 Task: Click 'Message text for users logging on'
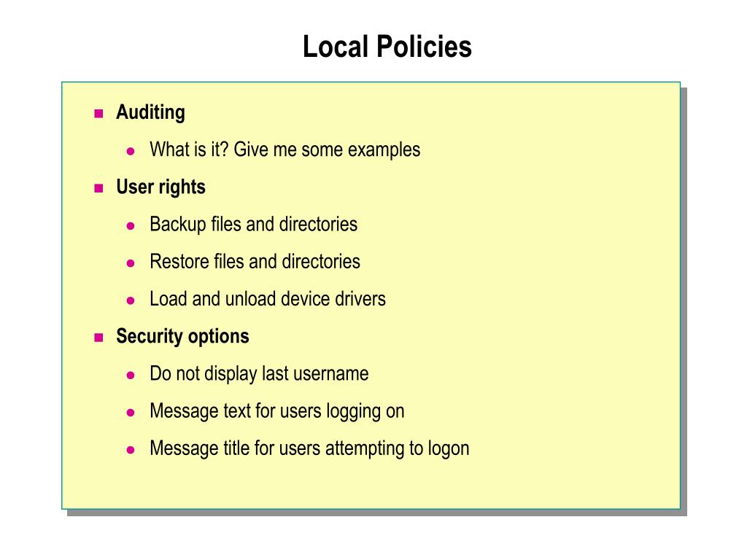click(276, 411)
